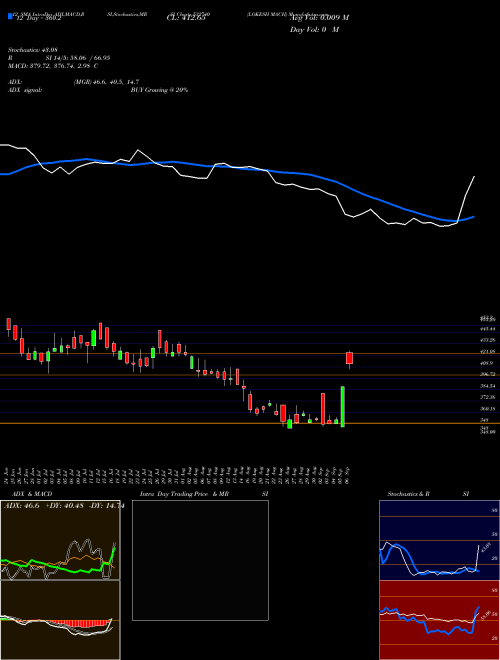Select the 'CL: 412.65' closing price text
Viewport: 500px width, 660px height.
pos(186,18)
